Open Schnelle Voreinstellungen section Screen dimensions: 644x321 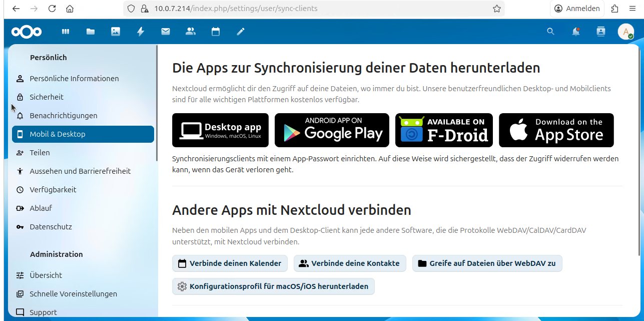coord(83,294)
